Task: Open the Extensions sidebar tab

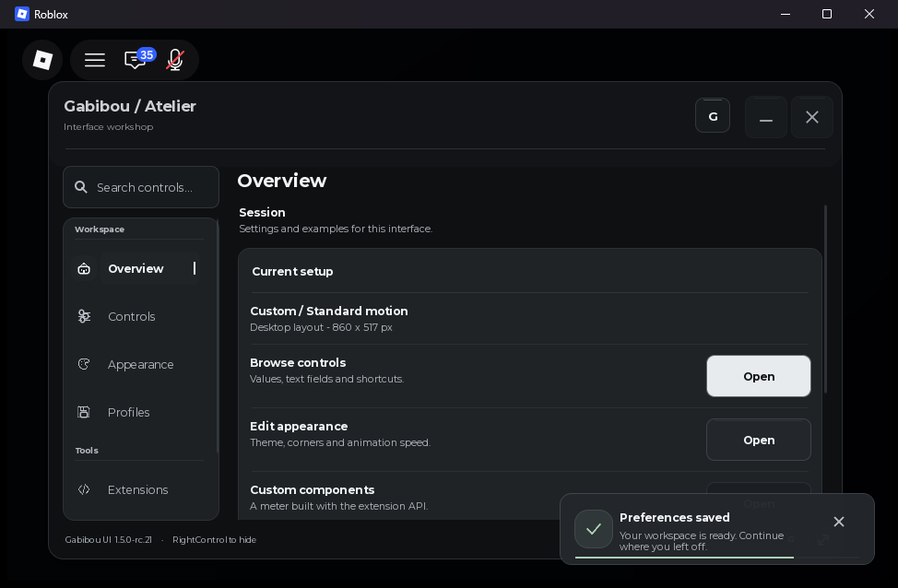Action: point(136,489)
